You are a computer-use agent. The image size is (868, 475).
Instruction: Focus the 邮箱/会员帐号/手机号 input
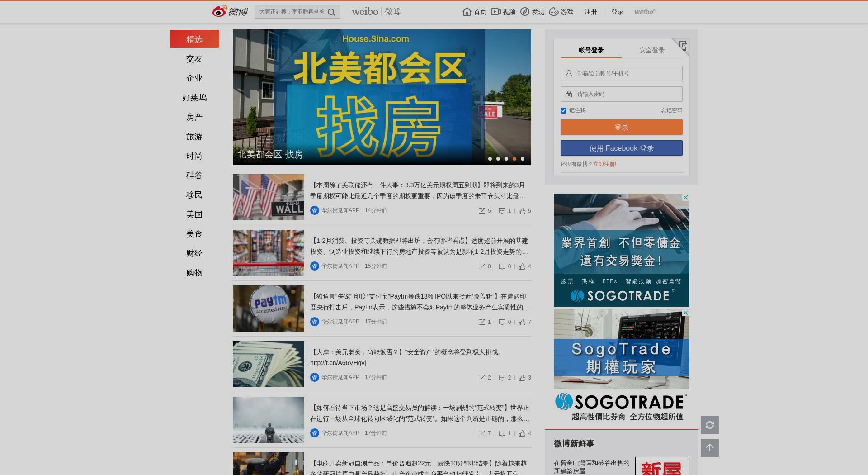[x=622, y=73]
